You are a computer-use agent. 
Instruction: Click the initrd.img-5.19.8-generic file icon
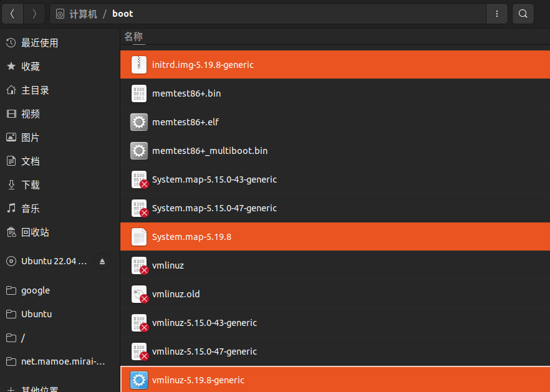click(x=138, y=64)
